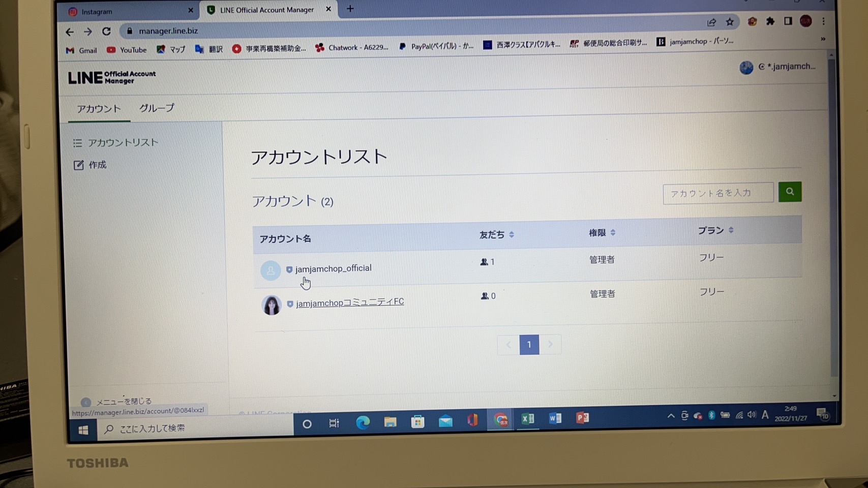Click the browser back arrow
This screenshot has height=488, width=868.
point(70,32)
